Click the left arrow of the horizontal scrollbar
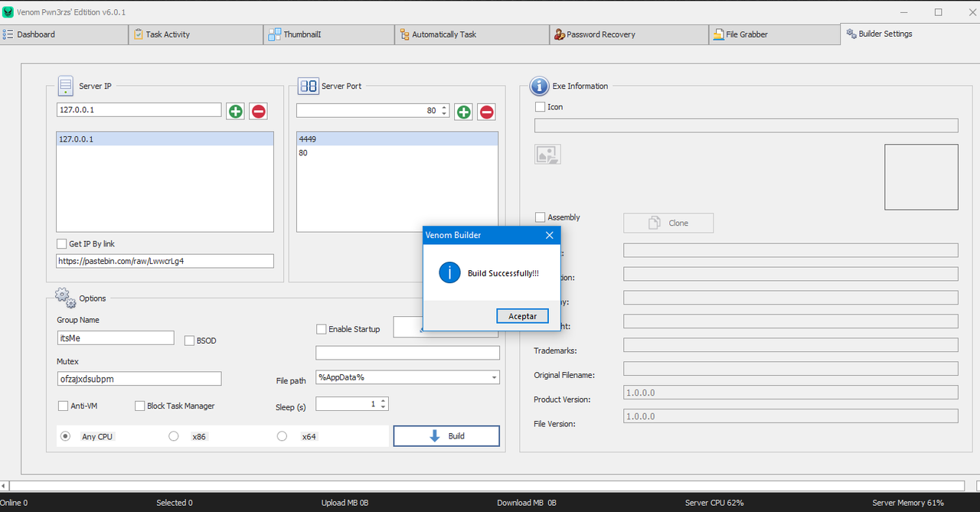 click(x=4, y=485)
